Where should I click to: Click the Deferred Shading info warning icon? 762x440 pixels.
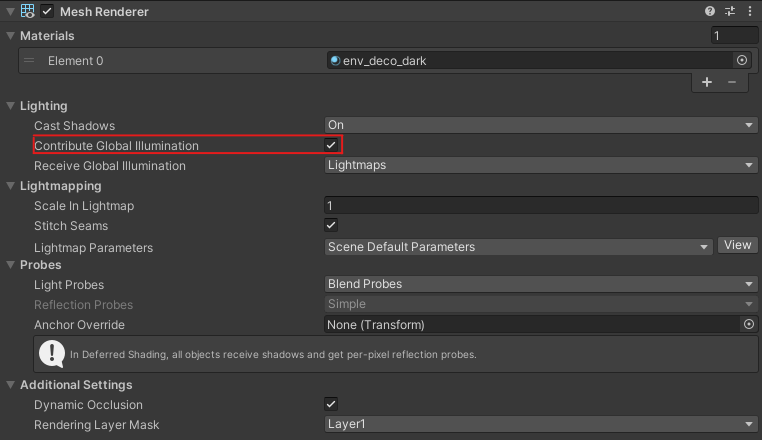(52, 353)
